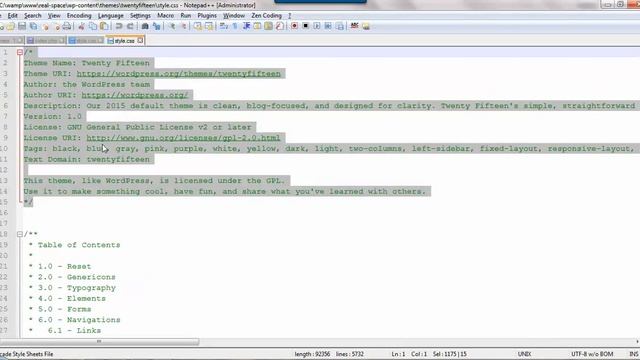This screenshot has width=640, height=360.
Task: Open the Encoding menu
Action: click(79, 16)
